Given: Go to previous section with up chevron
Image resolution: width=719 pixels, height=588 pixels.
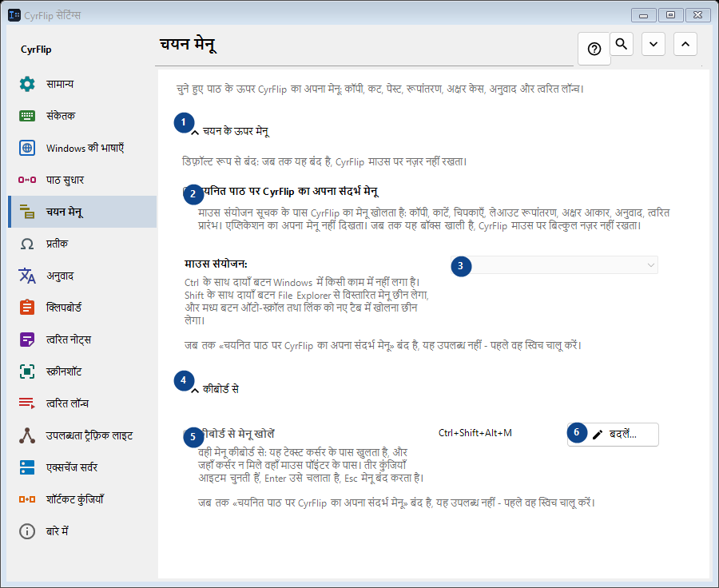Looking at the screenshot, I should click(x=685, y=44).
